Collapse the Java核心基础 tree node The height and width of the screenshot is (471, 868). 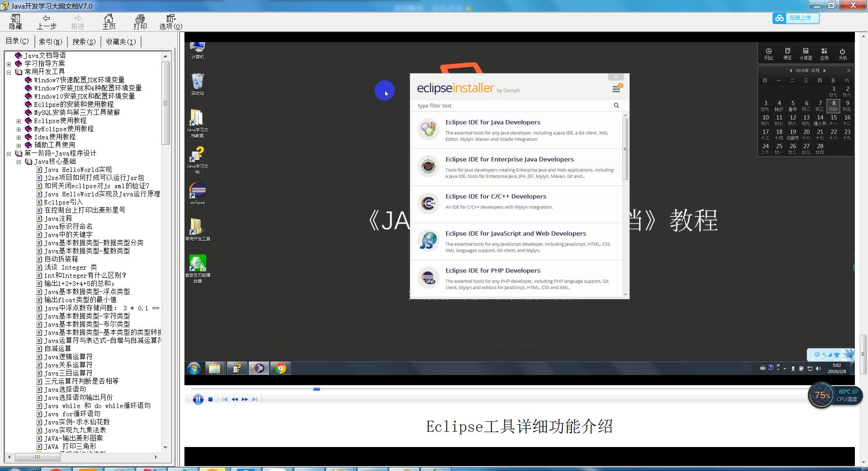pos(19,162)
